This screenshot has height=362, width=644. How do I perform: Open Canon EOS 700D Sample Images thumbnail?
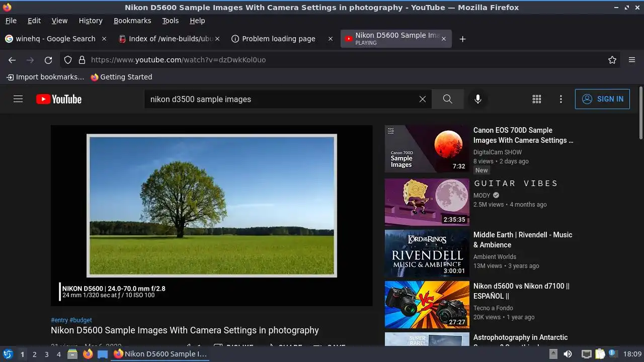[x=427, y=149]
